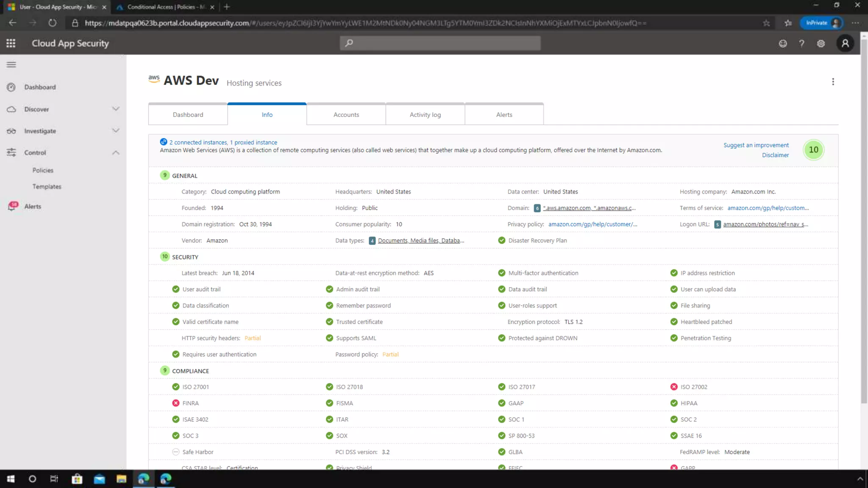This screenshot has width=868, height=488.
Task: Go back with the browser back arrow
Action: point(13,23)
